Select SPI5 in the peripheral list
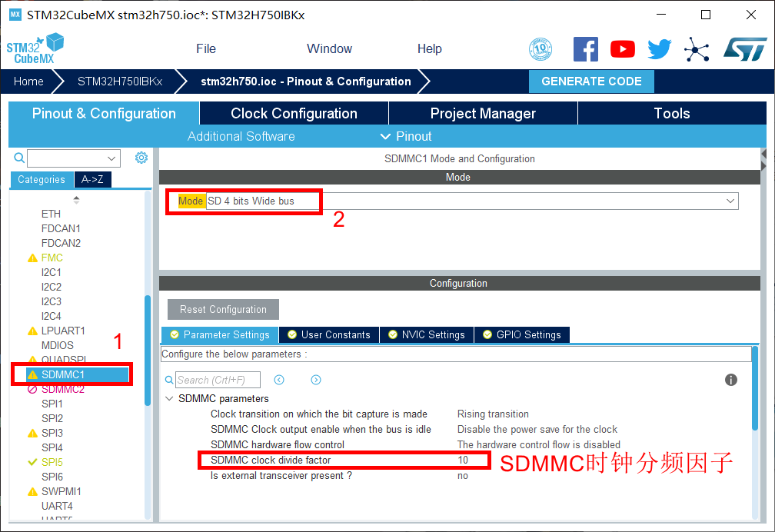 coord(52,462)
